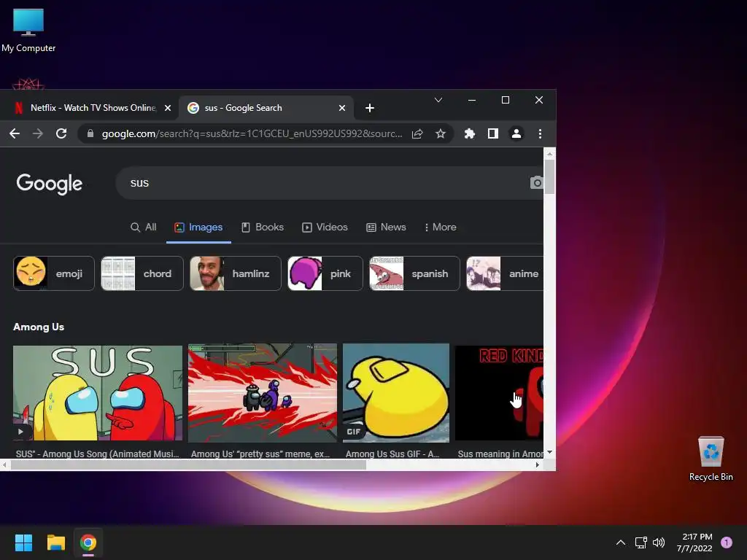Screen dimensions: 747x560
Task: Expand the More search options menu
Action: 440,227
